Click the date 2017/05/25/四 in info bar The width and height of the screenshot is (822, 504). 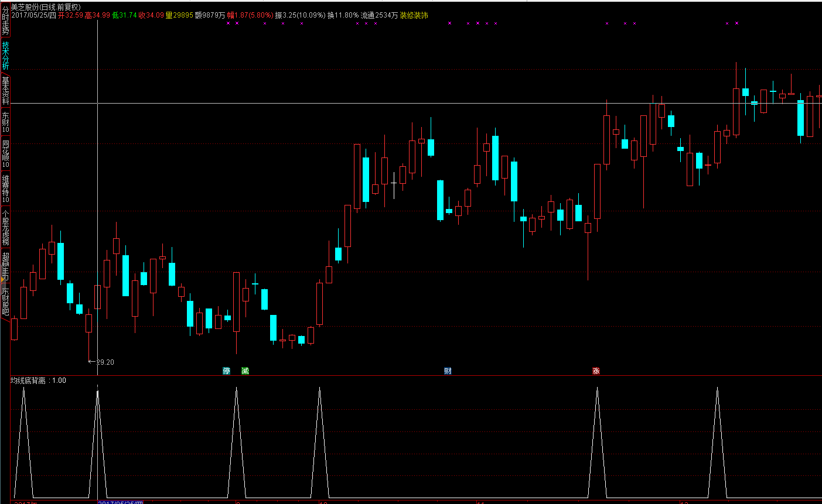(x=33, y=15)
